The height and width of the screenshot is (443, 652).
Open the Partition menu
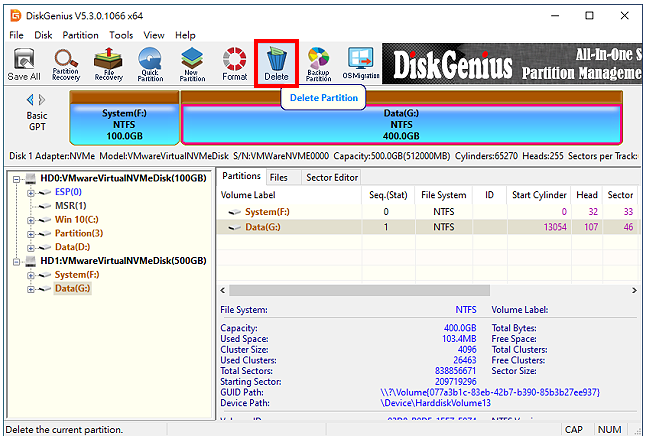pos(81,35)
